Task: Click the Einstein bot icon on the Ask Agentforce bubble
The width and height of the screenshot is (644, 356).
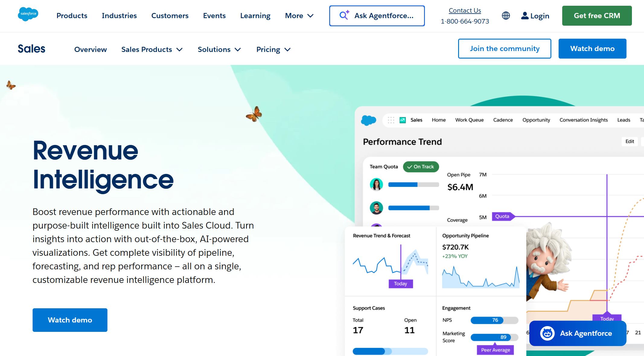Action: coord(547,333)
